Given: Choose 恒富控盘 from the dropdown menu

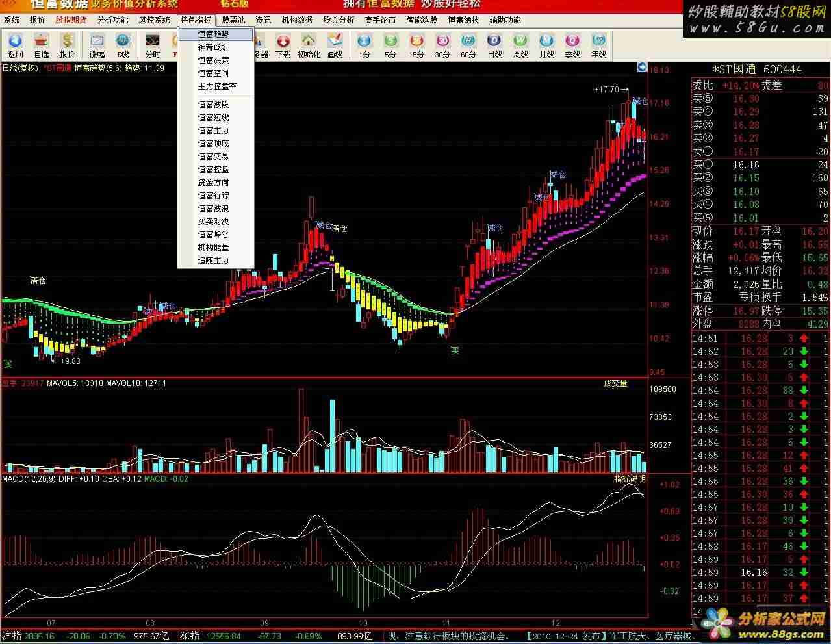Looking at the screenshot, I should tap(216, 170).
